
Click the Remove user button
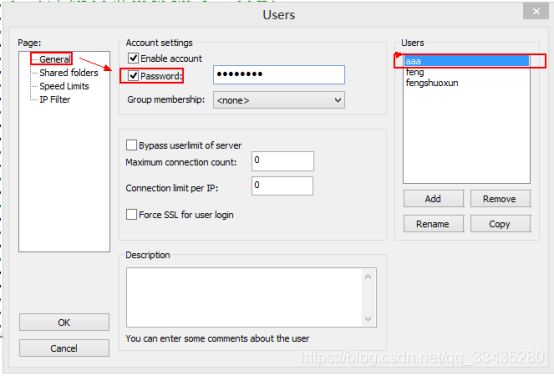500,199
